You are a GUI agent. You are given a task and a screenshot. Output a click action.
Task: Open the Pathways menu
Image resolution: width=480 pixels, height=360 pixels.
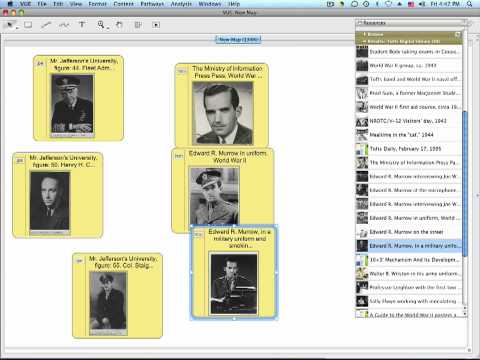pos(152,4)
